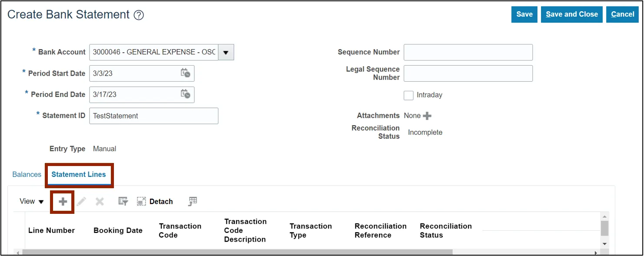The height and width of the screenshot is (256, 644).
Task: Open the View menu dropdown
Action: pos(32,202)
